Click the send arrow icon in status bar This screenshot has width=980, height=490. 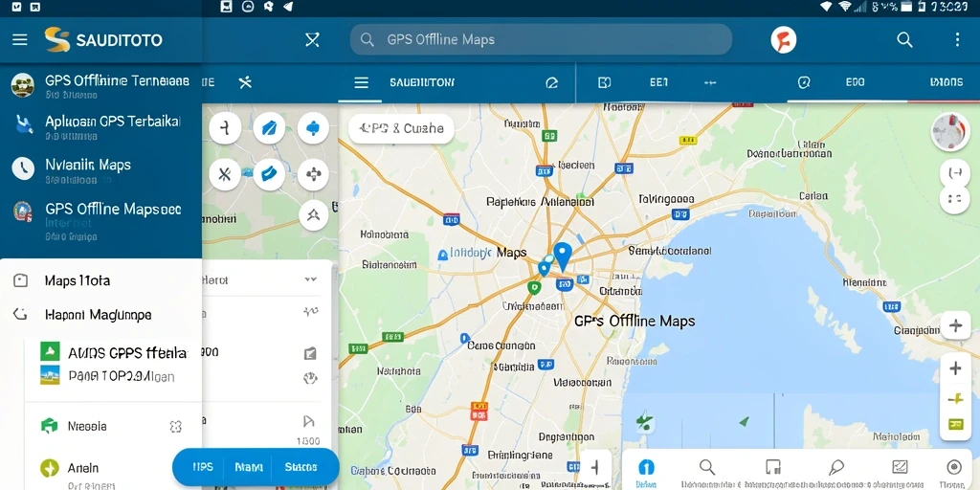tap(288, 7)
